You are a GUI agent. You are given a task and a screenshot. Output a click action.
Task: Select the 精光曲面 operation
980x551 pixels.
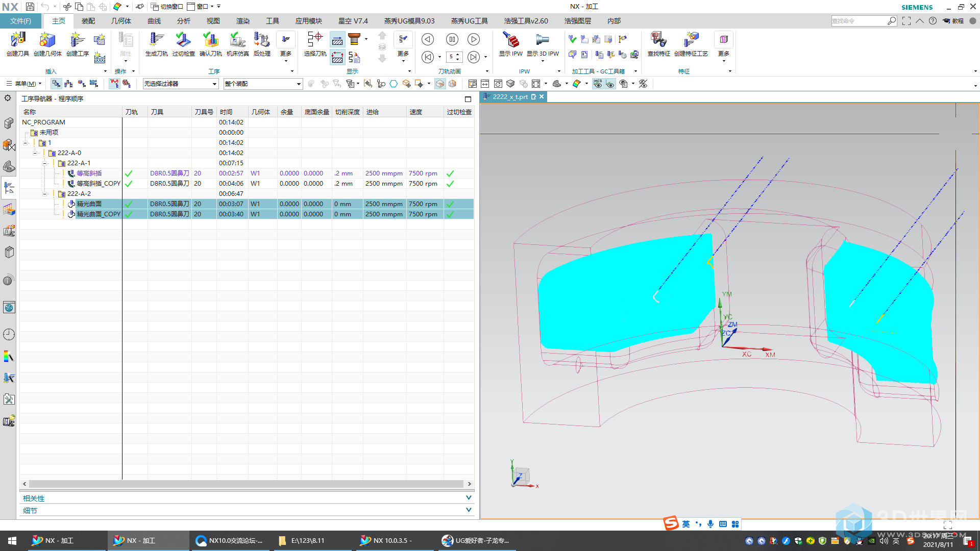coord(89,204)
